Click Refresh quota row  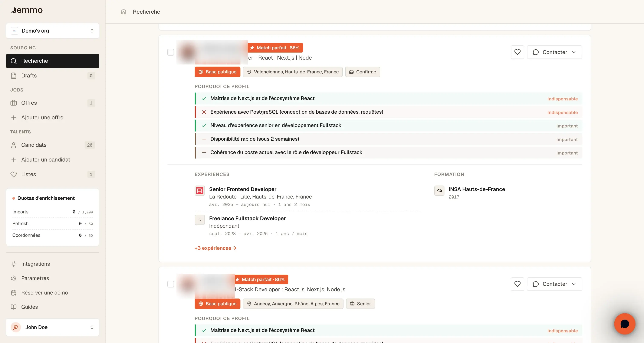[53, 224]
